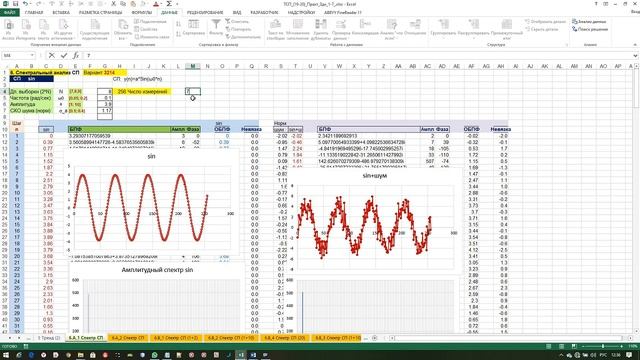This screenshot has width=640, height=360.
Task: Clear the filter (Очистить)
Action: [237, 21]
